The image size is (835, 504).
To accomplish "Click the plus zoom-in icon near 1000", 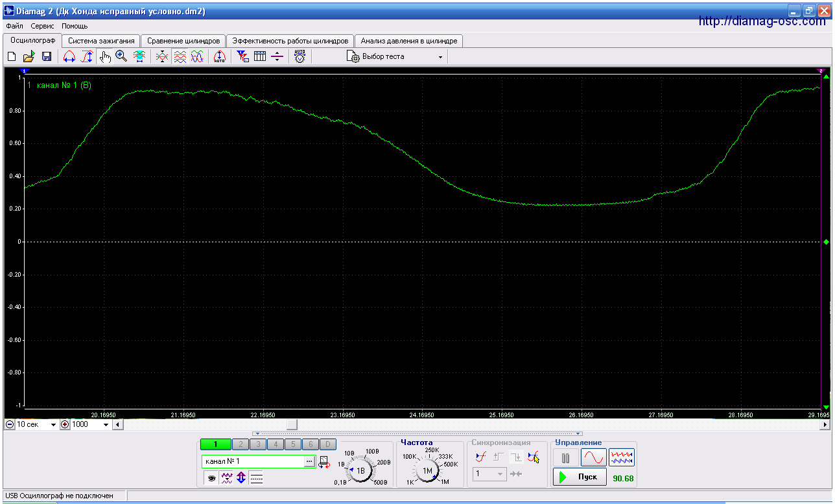I will (x=65, y=424).
